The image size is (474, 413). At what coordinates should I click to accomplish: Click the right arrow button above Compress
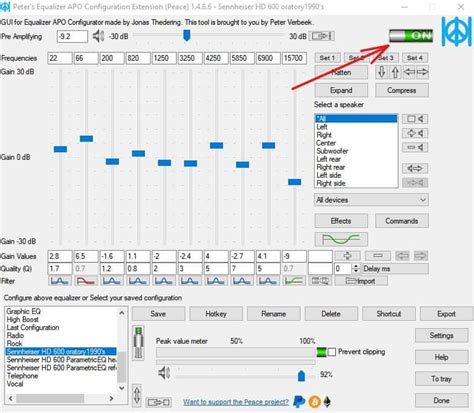click(422, 72)
